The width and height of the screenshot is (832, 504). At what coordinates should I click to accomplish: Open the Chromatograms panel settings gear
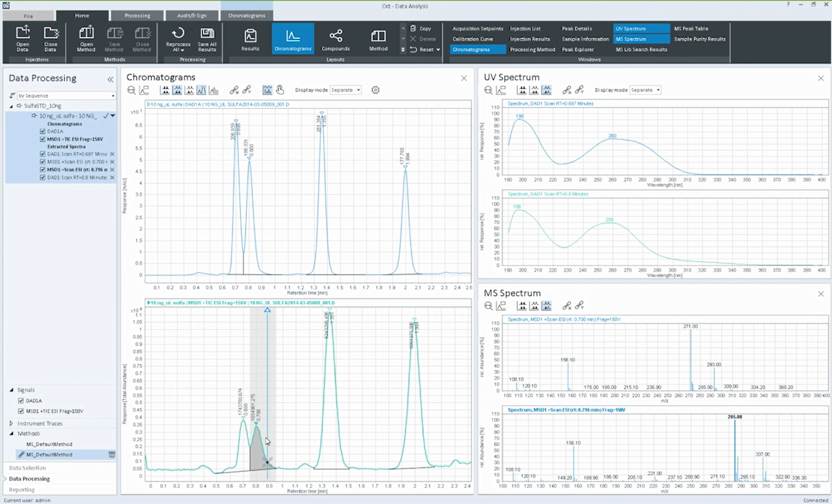375,90
